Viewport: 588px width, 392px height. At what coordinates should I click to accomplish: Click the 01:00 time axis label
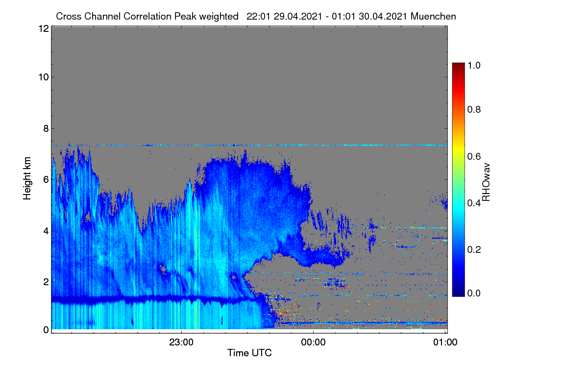[x=445, y=343]
